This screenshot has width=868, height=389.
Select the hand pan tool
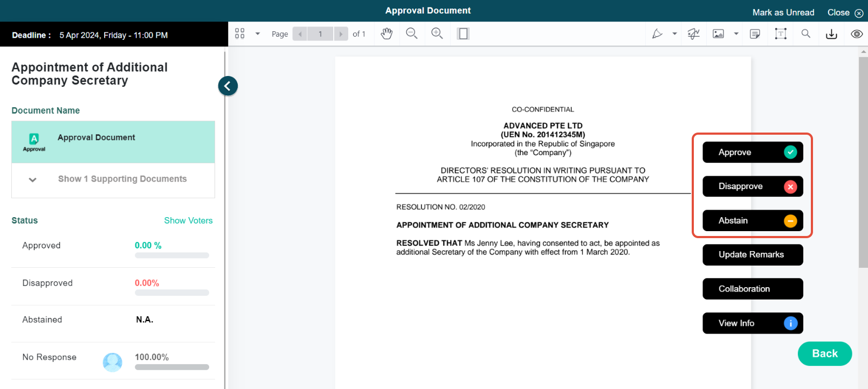387,34
